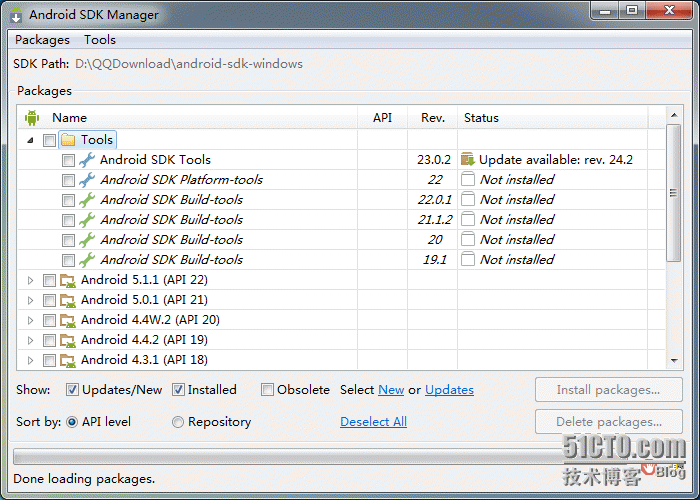Image resolution: width=700 pixels, height=500 pixels.
Task: Open the Packages menu
Action: pyautogui.click(x=42, y=40)
